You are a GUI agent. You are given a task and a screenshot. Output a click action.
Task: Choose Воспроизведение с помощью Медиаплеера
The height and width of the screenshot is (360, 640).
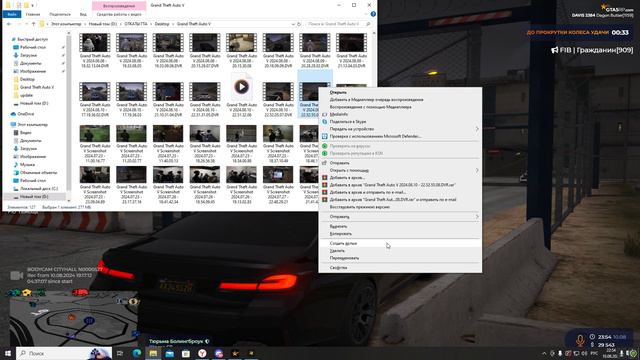pyautogui.click(x=400, y=107)
